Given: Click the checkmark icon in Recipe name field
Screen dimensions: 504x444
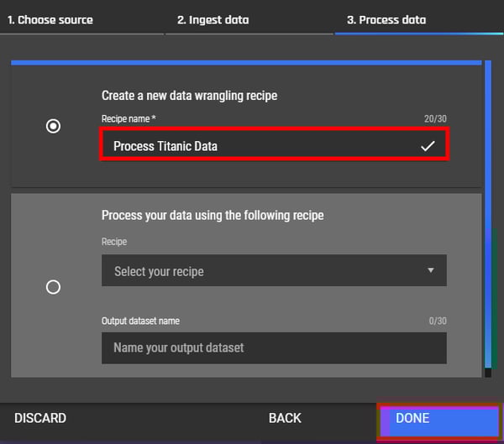Looking at the screenshot, I should (428, 146).
